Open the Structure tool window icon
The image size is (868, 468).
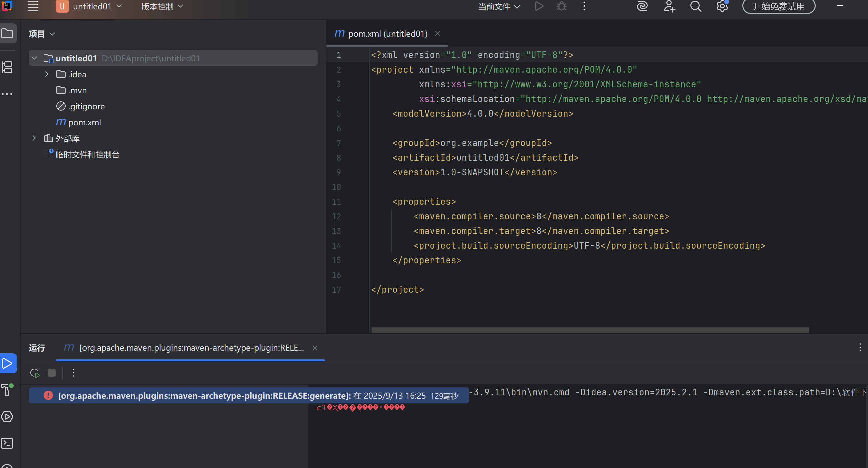(7, 67)
